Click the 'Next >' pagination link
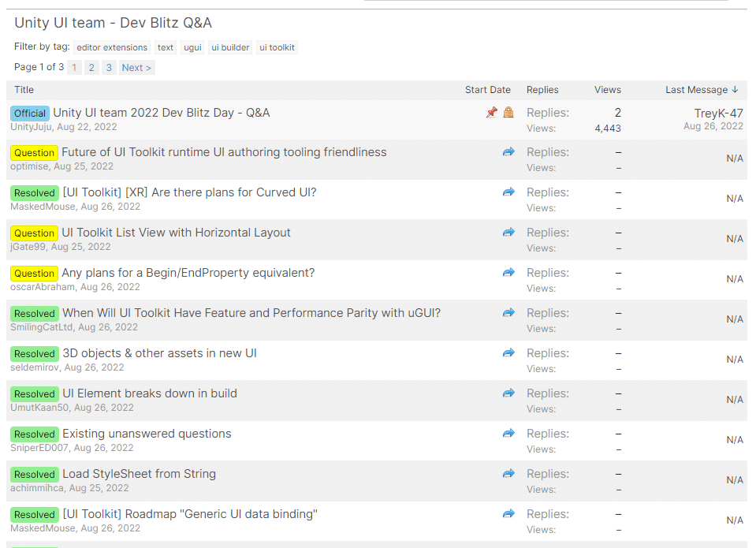Image resolution: width=756 pixels, height=548 pixels. (x=136, y=68)
